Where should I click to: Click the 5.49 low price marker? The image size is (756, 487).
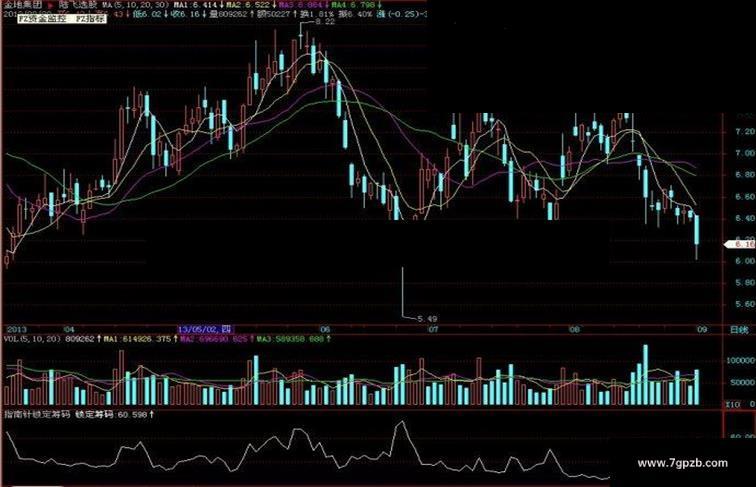[427, 319]
